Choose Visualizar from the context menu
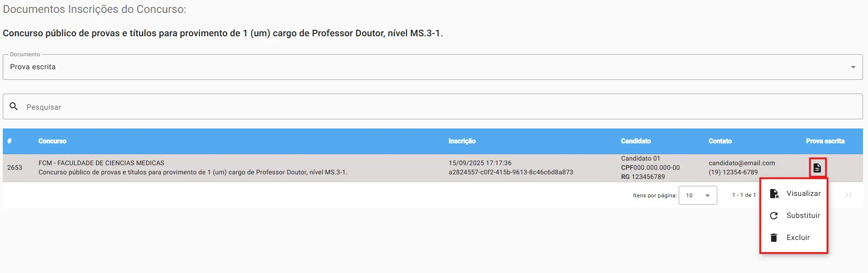The image size is (868, 273). pyautogui.click(x=803, y=194)
